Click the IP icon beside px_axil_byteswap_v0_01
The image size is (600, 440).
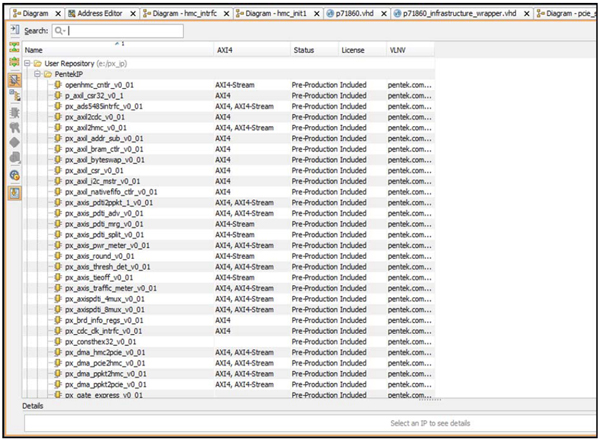click(58, 160)
